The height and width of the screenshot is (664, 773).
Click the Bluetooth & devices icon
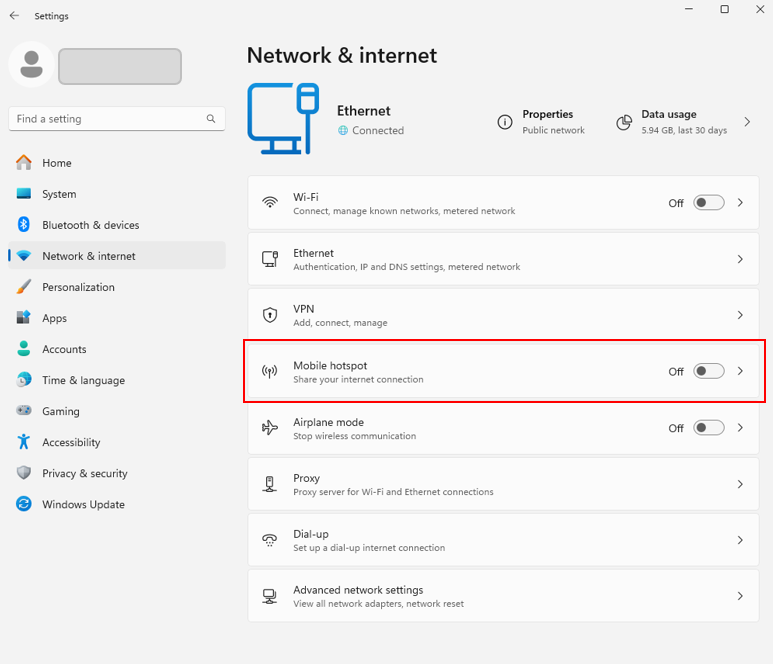coord(24,225)
